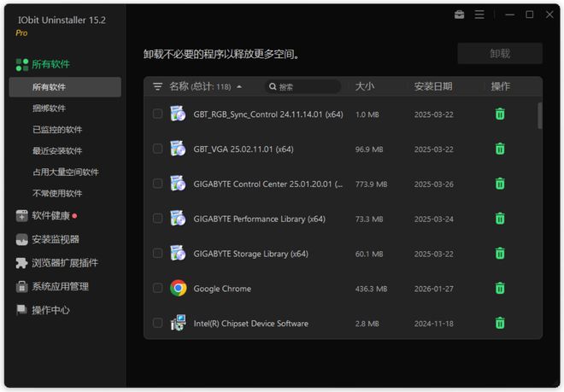The image size is (564, 392).
Task: Click the GIGABYTE Control Center program icon
Action: tap(178, 184)
